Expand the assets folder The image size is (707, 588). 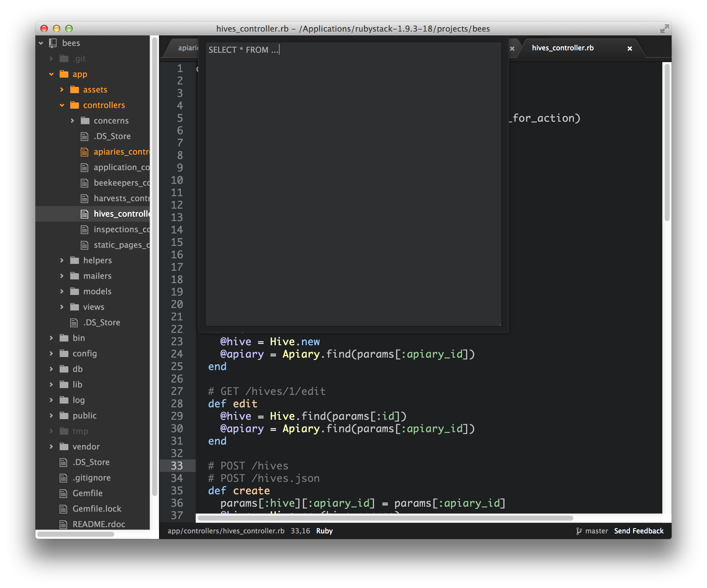[x=62, y=89]
